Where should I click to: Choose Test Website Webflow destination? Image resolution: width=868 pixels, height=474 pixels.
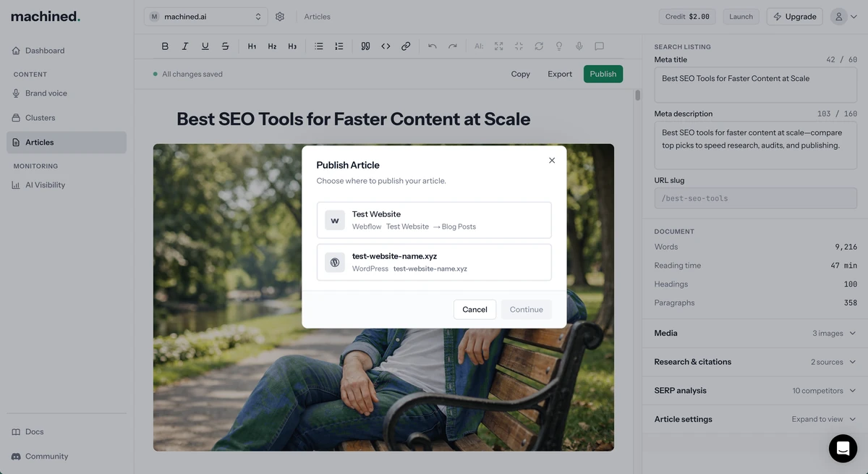click(434, 220)
